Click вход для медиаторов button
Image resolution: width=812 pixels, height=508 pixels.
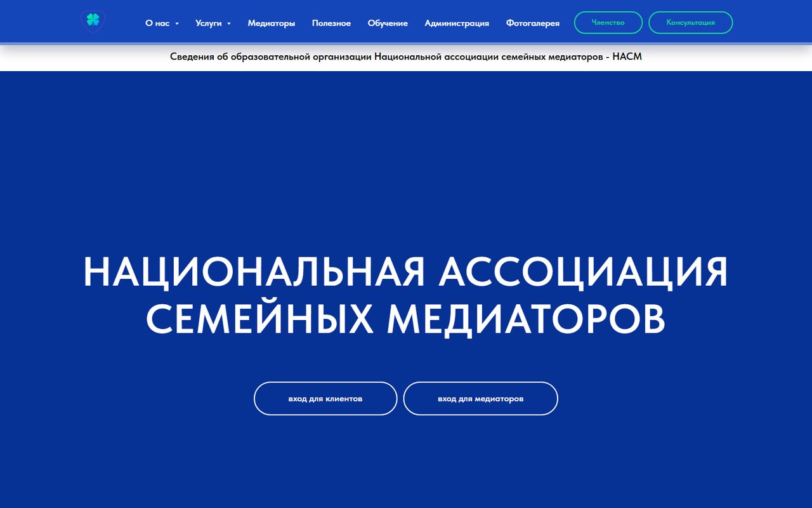click(481, 399)
